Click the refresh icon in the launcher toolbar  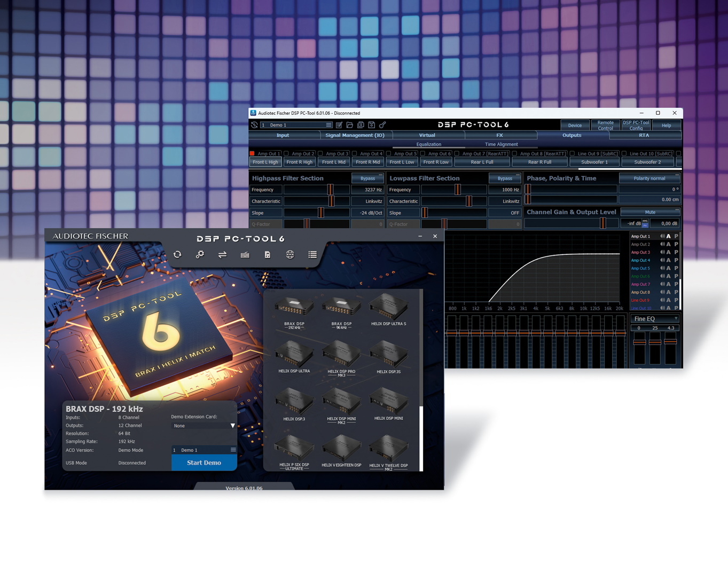click(x=177, y=255)
